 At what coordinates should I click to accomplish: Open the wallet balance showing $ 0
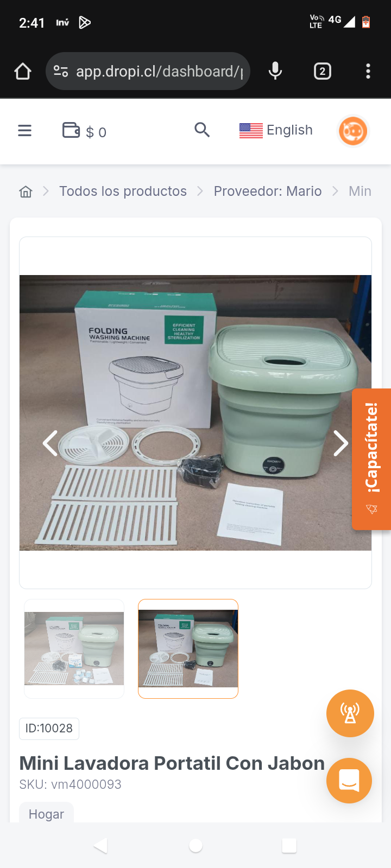pyautogui.click(x=84, y=131)
